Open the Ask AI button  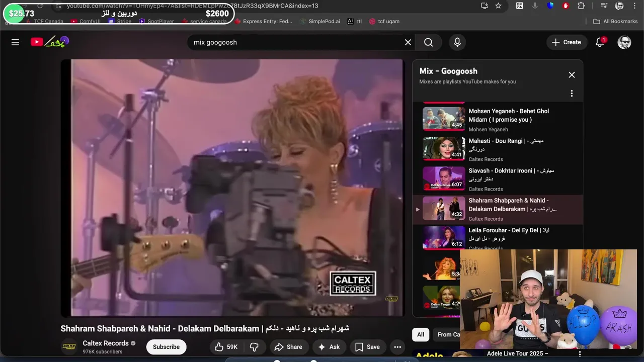click(329, 347)
